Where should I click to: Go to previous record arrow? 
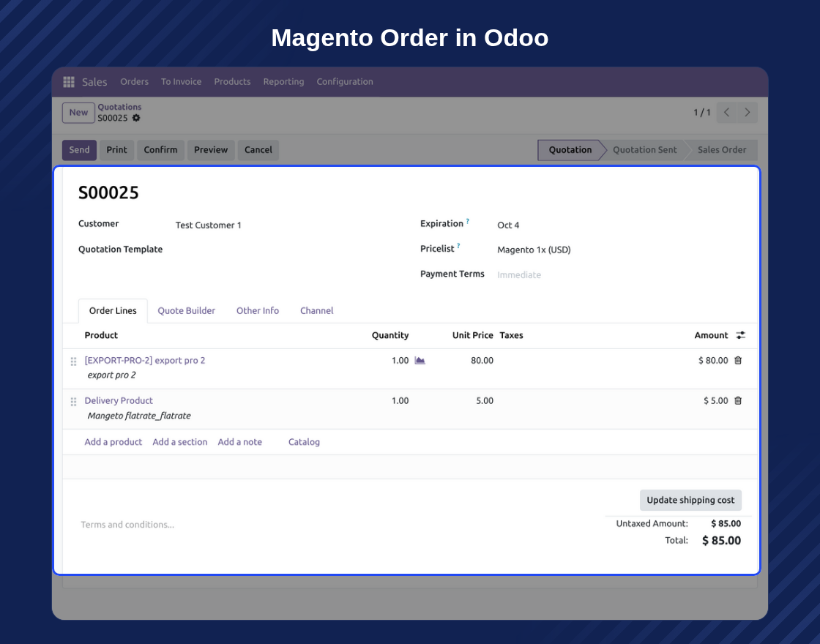tap(726, 113)
